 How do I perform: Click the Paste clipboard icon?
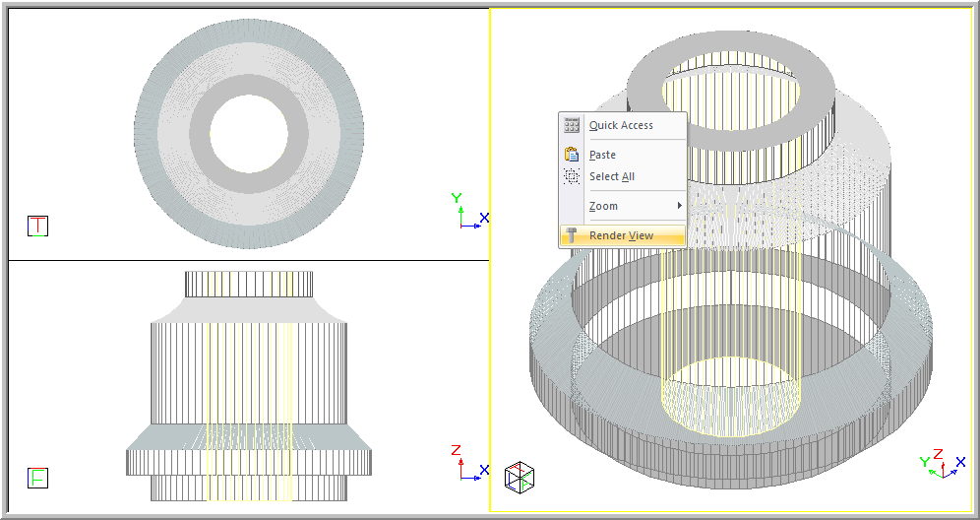coord(572,155)
